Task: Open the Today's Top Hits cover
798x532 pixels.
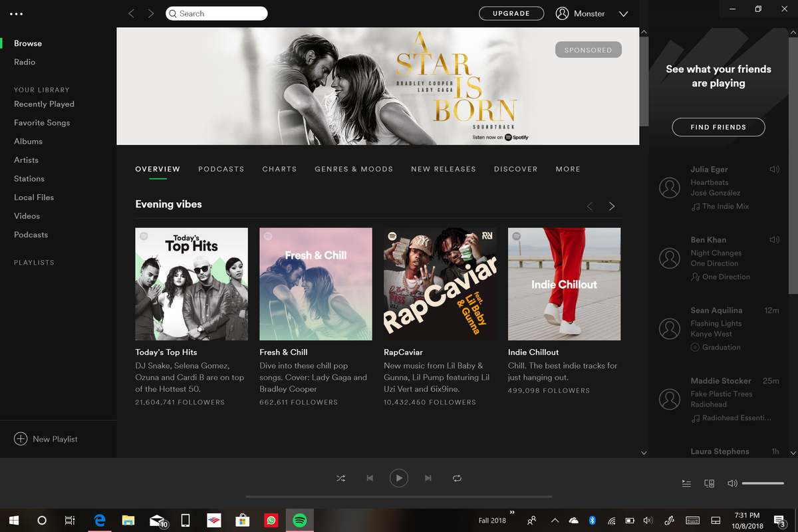Action: [x=192, y=284]
